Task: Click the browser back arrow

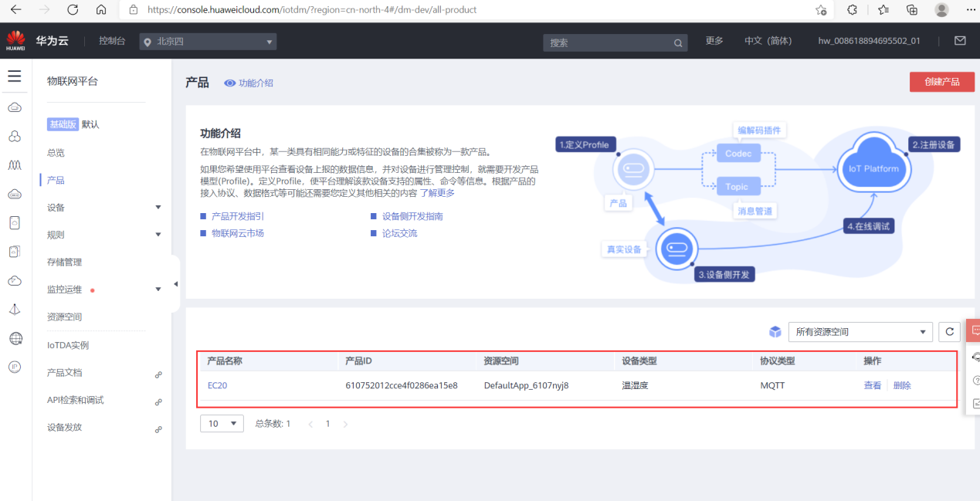Action: tap(16, 10)
